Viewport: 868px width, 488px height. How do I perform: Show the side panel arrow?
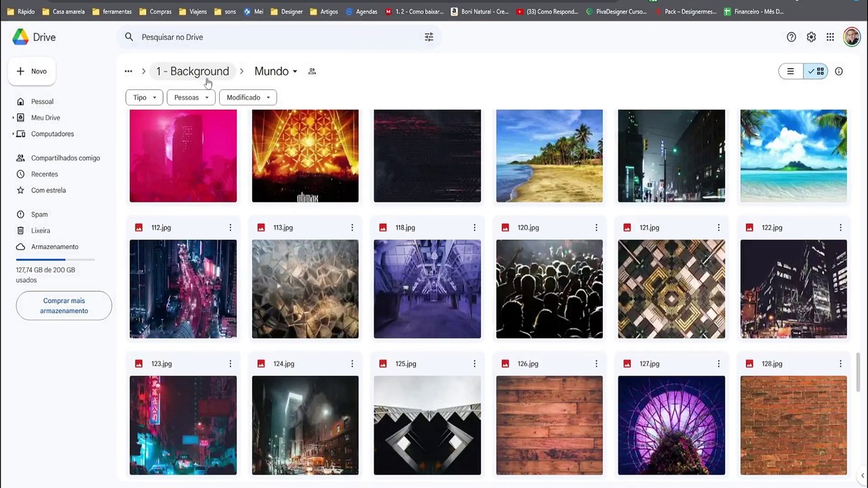point(863,476)
